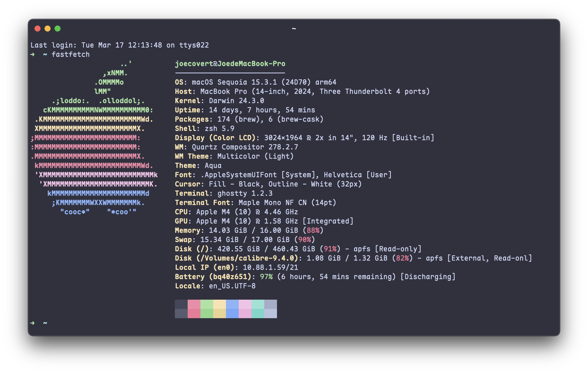Click the Local IP address 10.88.1.59/21

coord(270,267)
